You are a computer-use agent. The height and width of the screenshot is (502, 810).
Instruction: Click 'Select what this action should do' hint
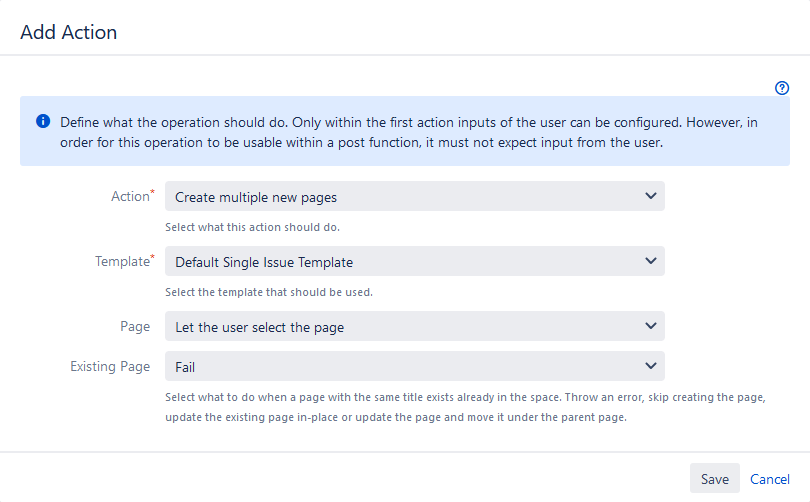point(252,227)
